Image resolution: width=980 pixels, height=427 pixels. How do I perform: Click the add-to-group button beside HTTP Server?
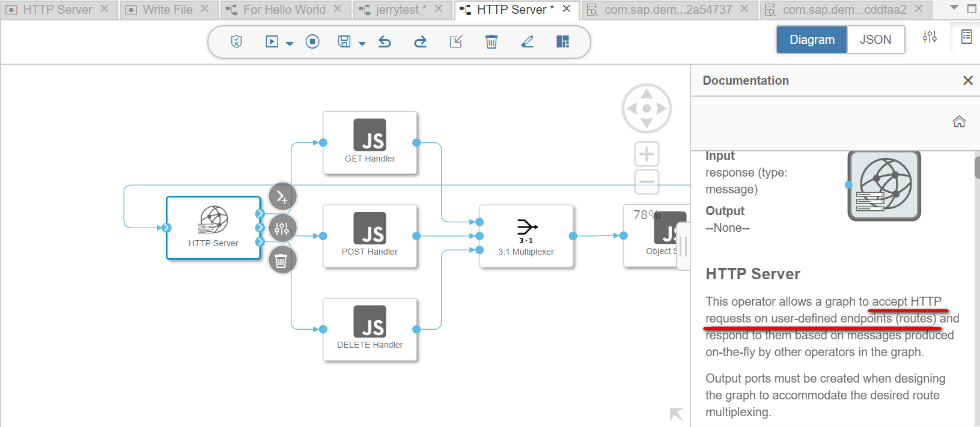(x=282, y=196)
